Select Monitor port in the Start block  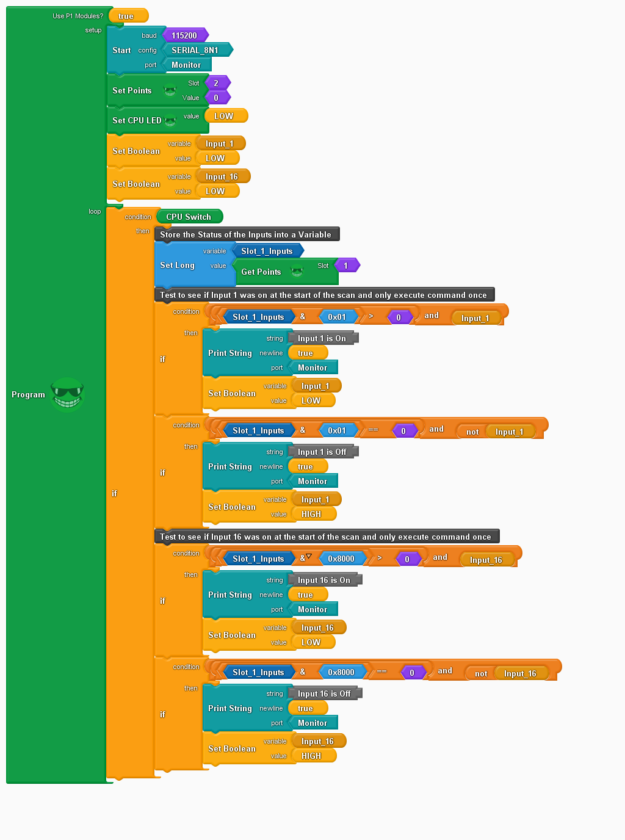[187, 65]
